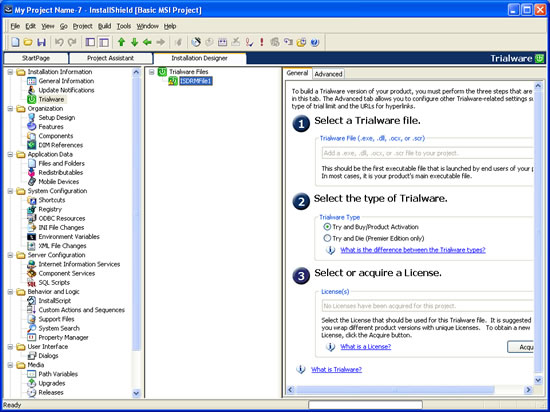Open the Mobile Devices view
The height and width of the screenshot is (412, 550).
point(59,182)
